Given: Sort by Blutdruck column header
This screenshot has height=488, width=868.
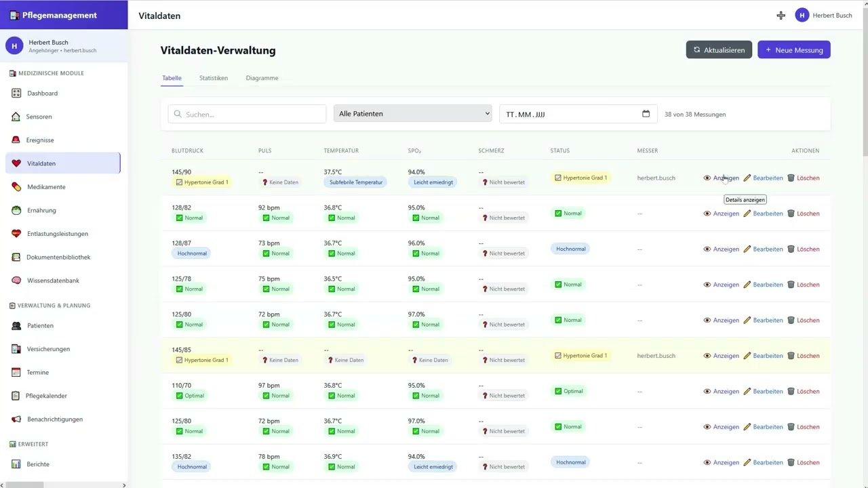Looking at the screenshot, I should pyautogui.click(x=187, y=151).
